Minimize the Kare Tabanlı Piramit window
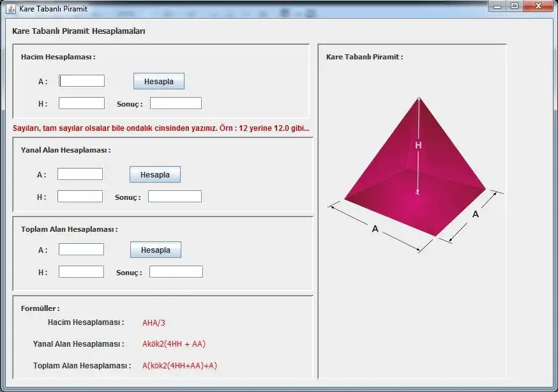This screenshot has width=558, height=392. pyautogui.click(x=497, y=6)
